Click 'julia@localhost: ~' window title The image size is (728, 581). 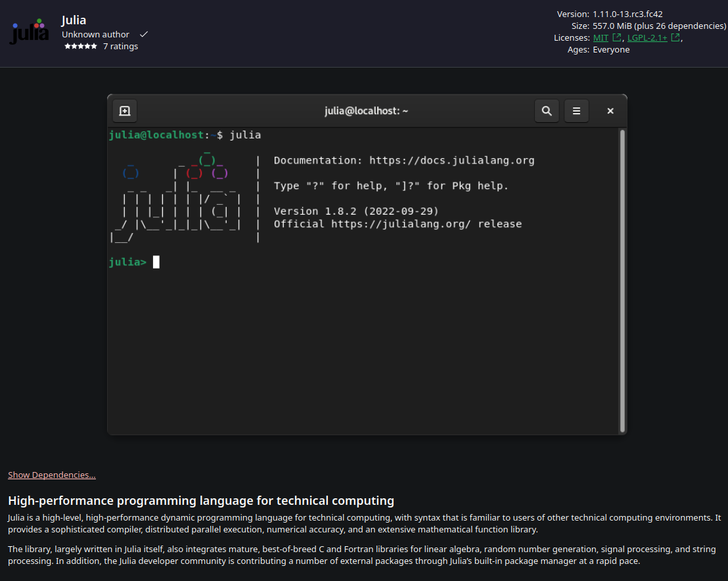pos(367,111)
